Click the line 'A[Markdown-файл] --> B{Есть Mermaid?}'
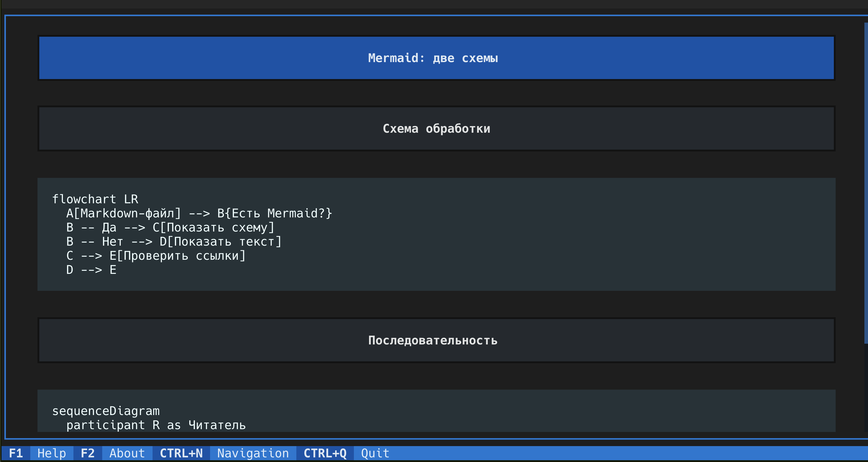868x462 pixels. pyautogui.click(x=199, y=213)
